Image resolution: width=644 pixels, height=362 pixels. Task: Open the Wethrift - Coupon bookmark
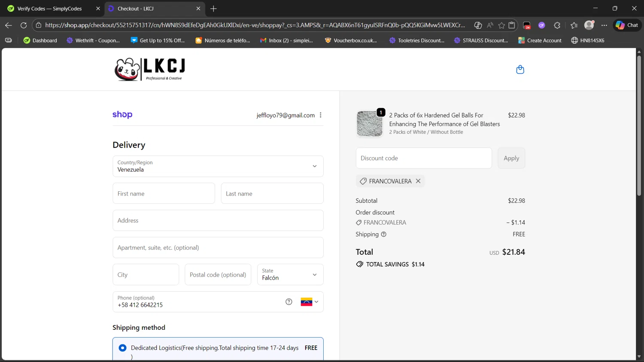[x=93, y=40]
